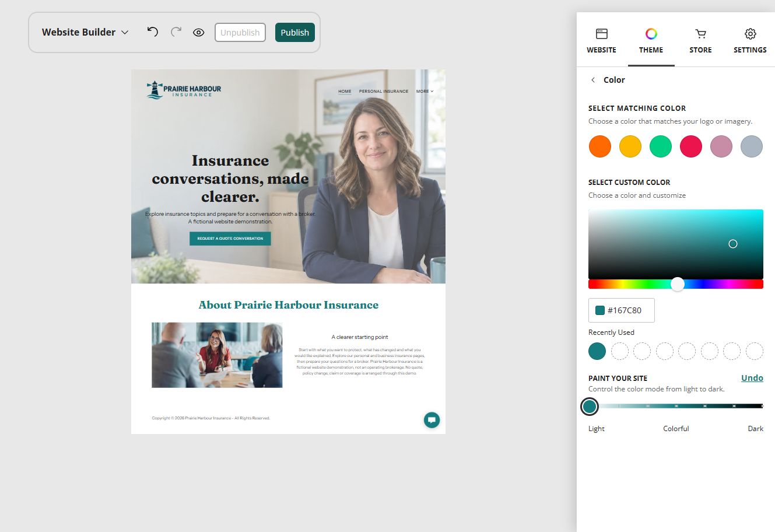Click the Prairie Harbour Insurance logo in preview
The width and height of the screenshot is (775, 532).
[x=184, y=90]
